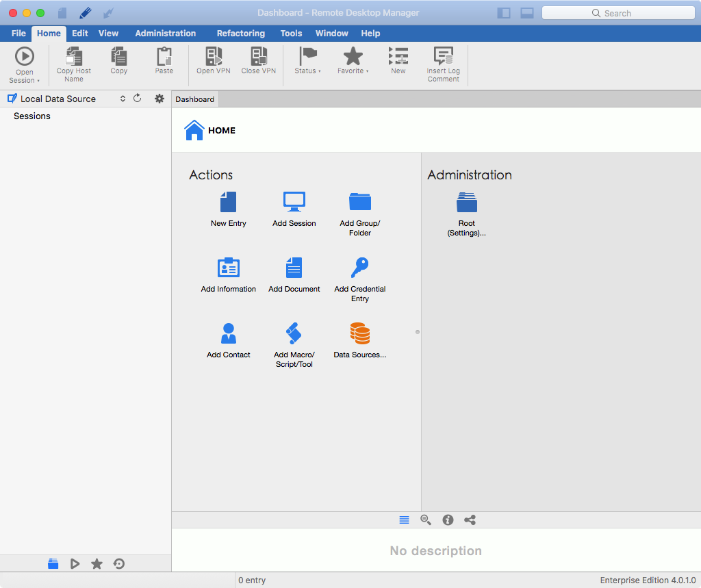
Task: Open the View ribbon tab
Action: tap(109, 33)
